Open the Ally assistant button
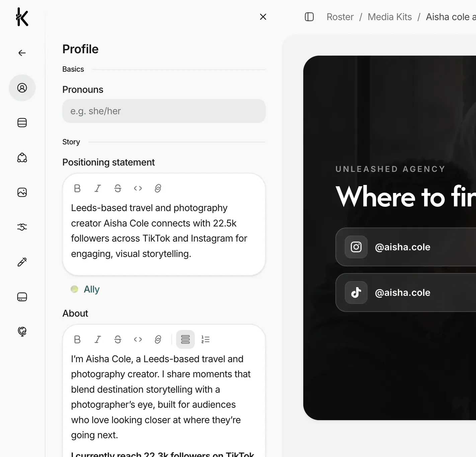The image size is (476, 457). click(85, 289)
